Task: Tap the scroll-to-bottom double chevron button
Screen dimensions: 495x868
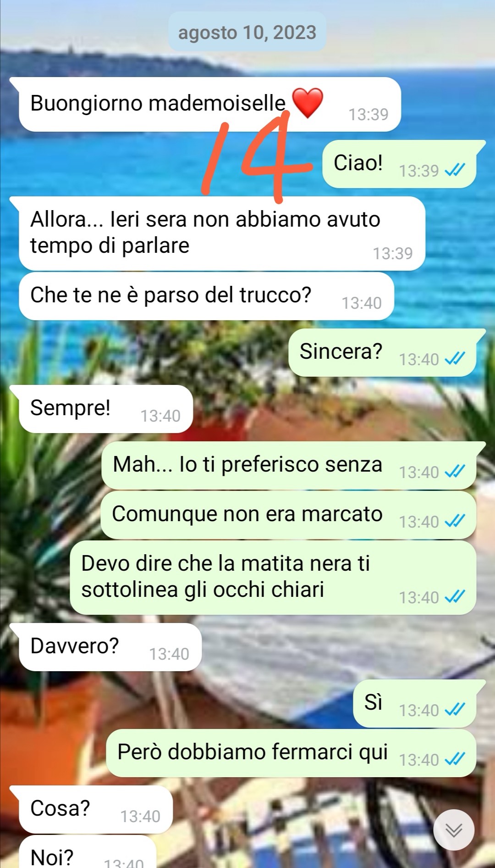Action: (x=454, y=830)
